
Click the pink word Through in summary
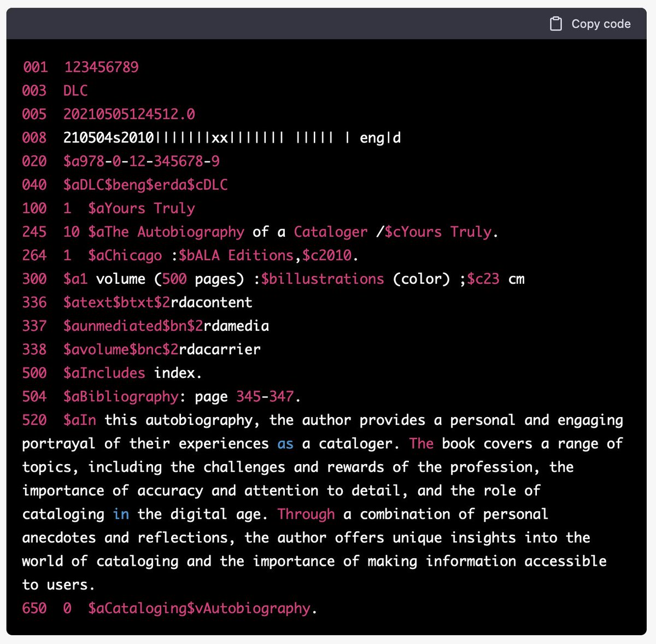click(x=306, y=514)
